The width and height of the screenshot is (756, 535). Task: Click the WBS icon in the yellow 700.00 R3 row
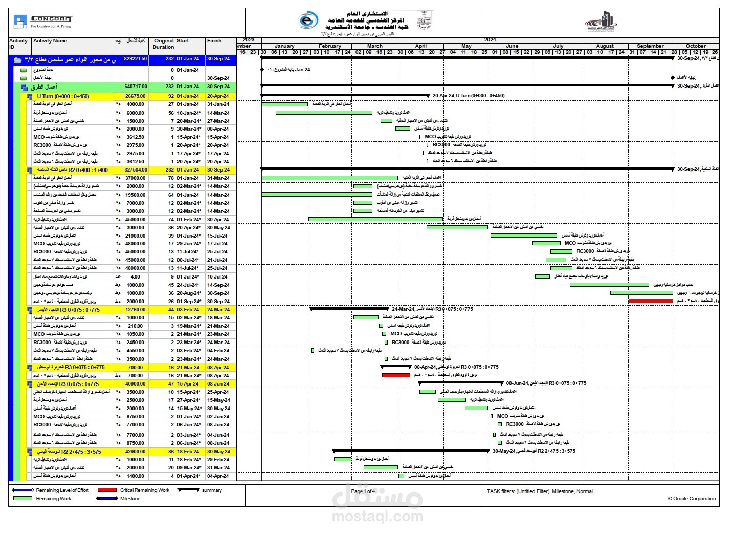tap(30, 368)
